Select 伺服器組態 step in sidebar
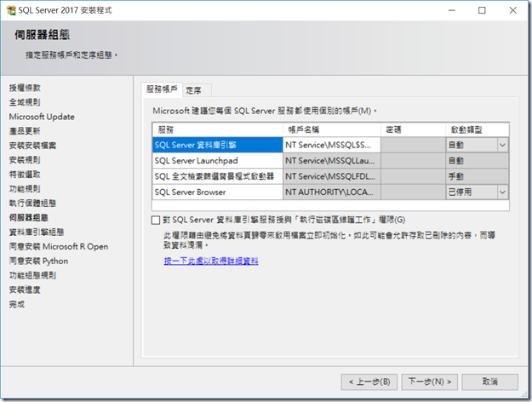532x402 pixels. point(29,218)
